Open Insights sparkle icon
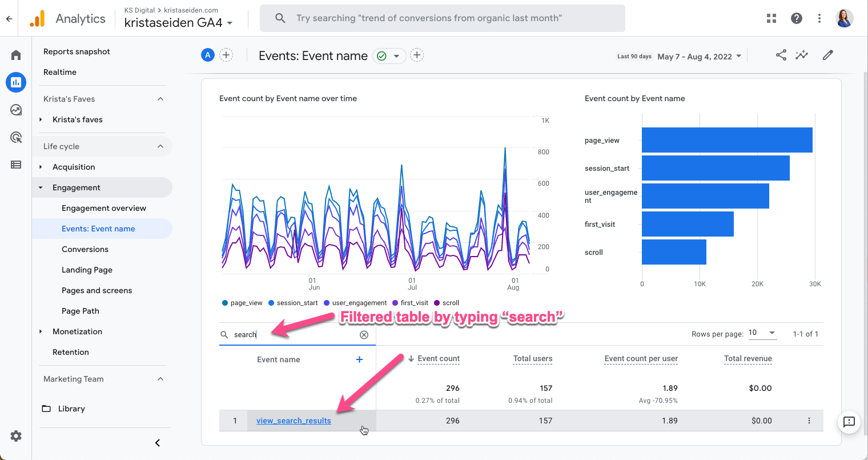 pos(802,55)
